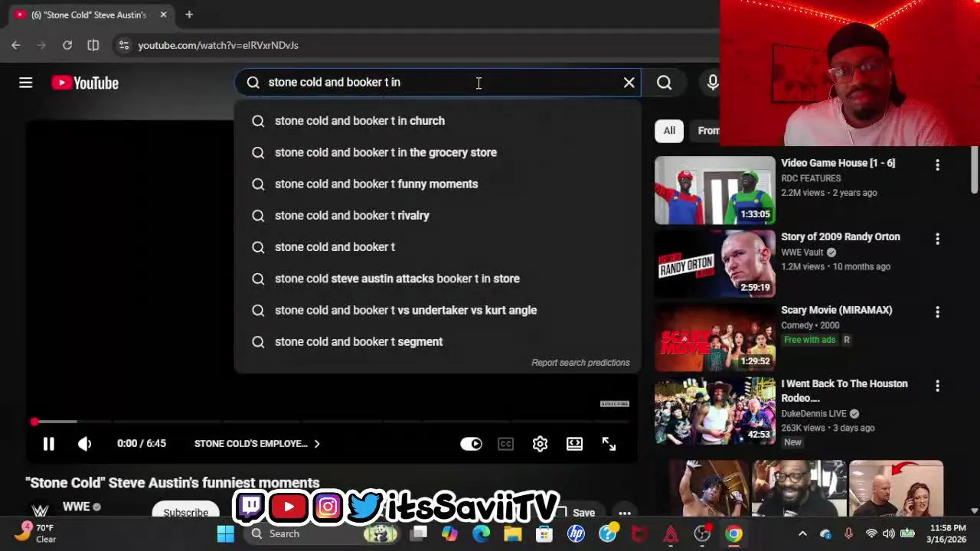Open File Explorer from the taskbar
The width and height of the screenshot is (980, 551).
(512, 533)
